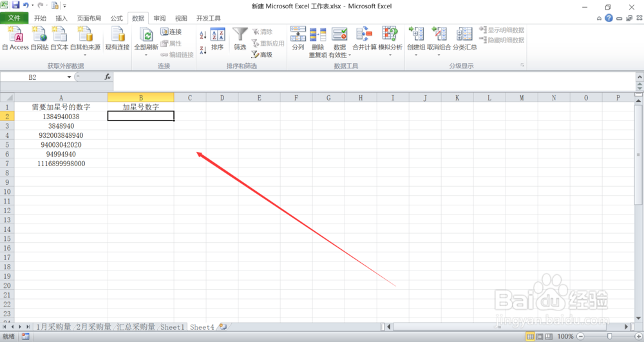Open 现有连接 existing connections
Viewport: 644px width, 342px height.
click(117, 38)
